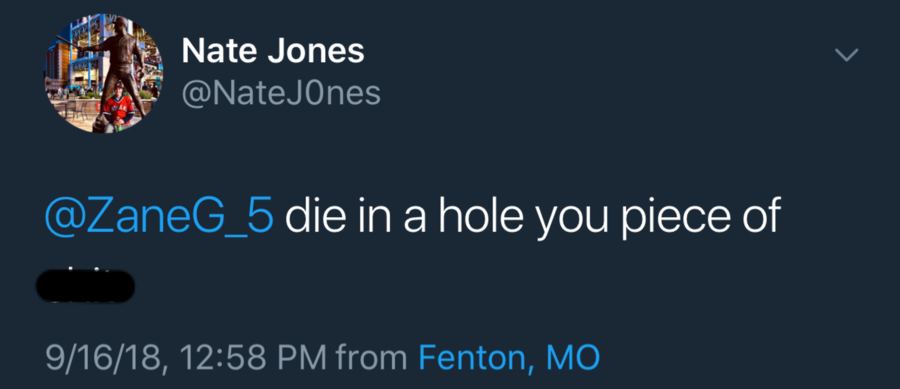This screenshot has height=389, width=900.
Task: Click the word "from" before the location
Action: click(x=372, y=357)
